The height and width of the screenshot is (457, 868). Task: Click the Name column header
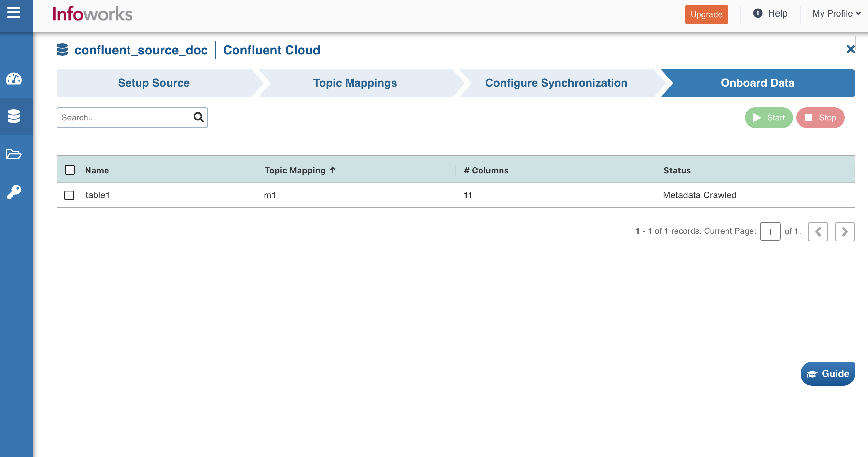point(97,171)
